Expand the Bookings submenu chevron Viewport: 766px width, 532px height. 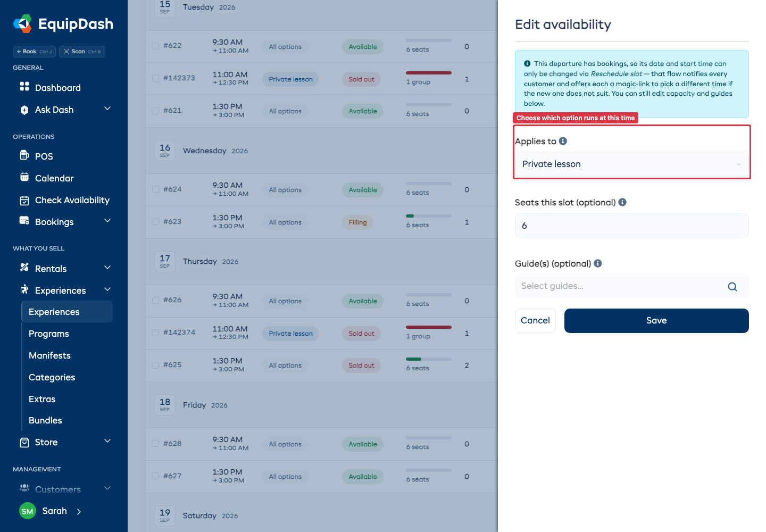[x=107, y=221]
